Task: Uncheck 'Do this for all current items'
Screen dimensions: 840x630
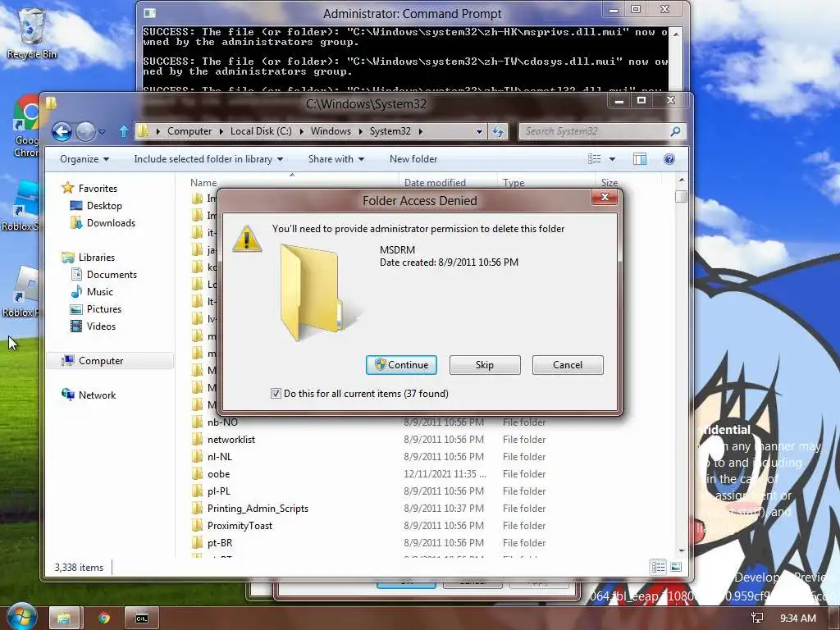Action: [x=276, y=393]
